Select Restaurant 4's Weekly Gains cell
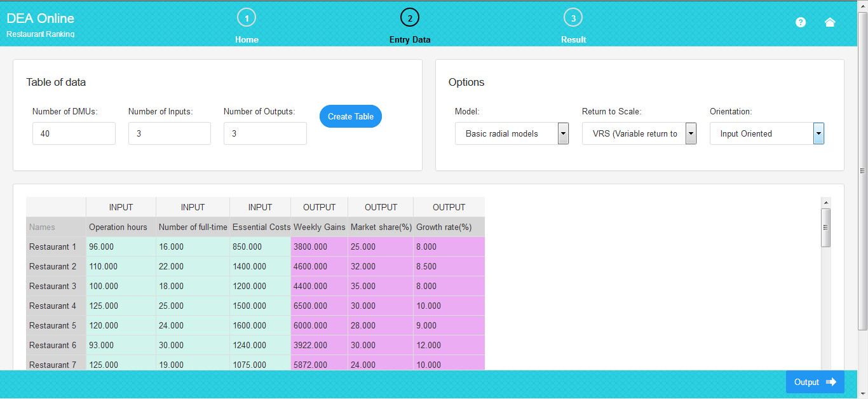868x399 pixels. [x=319, y=306]
